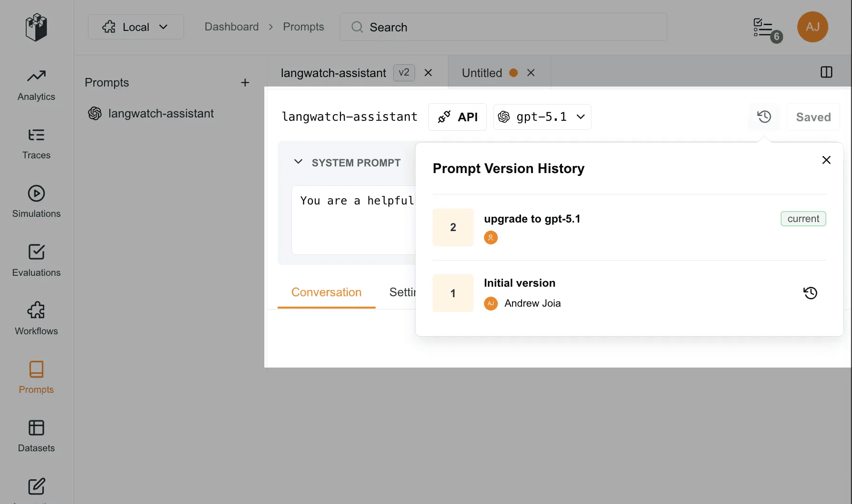This screenshot has width=852, height=504.
Task: Click the Saved button
Action: point(813,117)
